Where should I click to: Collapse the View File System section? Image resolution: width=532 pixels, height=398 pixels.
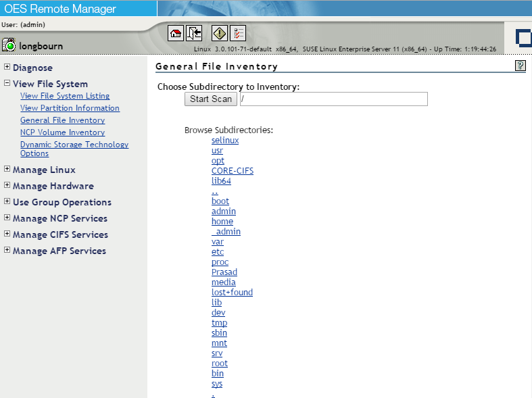coord(7,83)
